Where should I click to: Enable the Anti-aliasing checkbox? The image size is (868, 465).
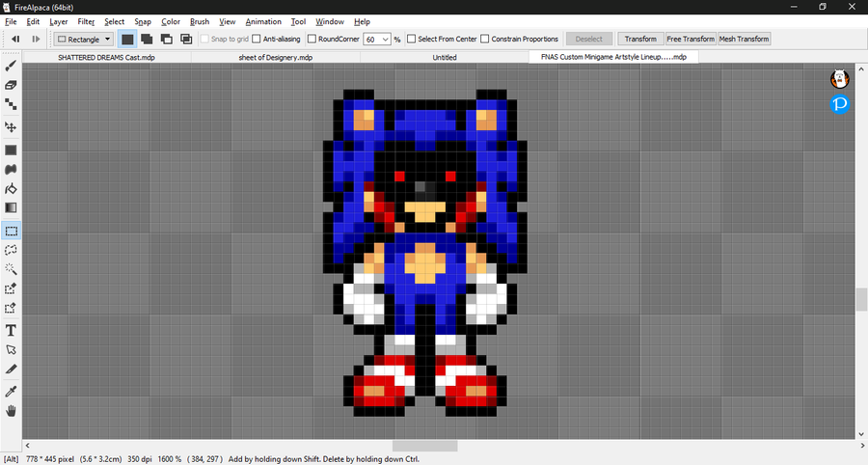(x=257, y=39)
